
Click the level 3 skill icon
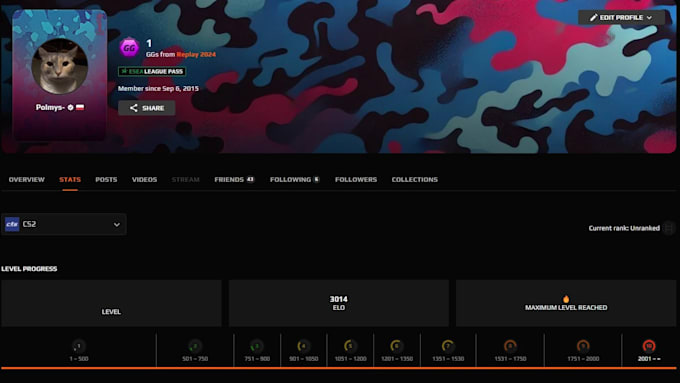coord(257,346)
